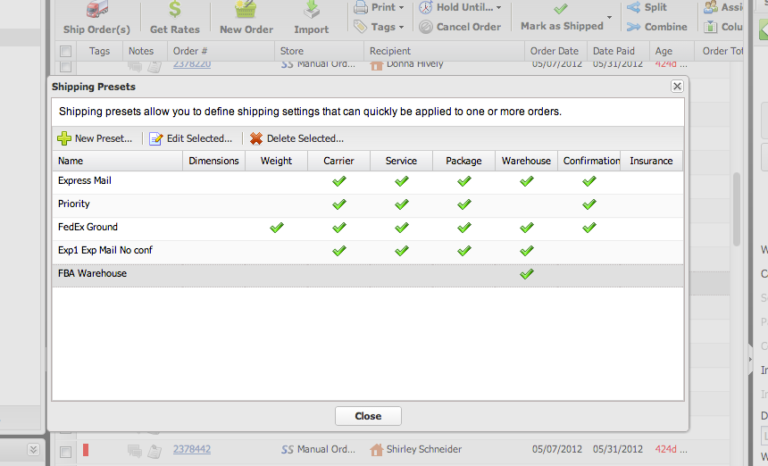Sort presets by Carrier column header
This screenshot has height=466, width=768.
[x=338, y=160]
